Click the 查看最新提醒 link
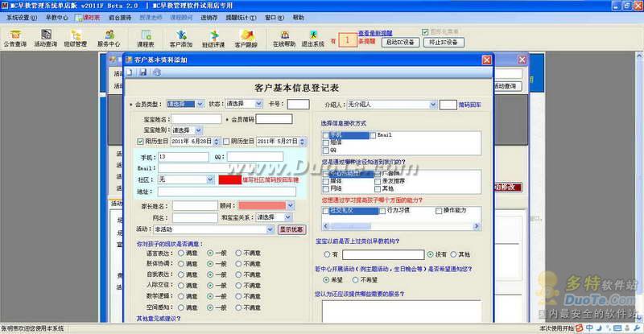The width and height of the screenshot is (644, 334). click(x=375, y=33)
